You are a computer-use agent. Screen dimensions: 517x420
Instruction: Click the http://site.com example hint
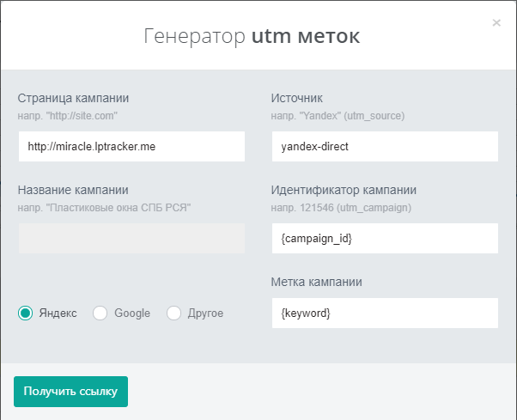point(67,116)
